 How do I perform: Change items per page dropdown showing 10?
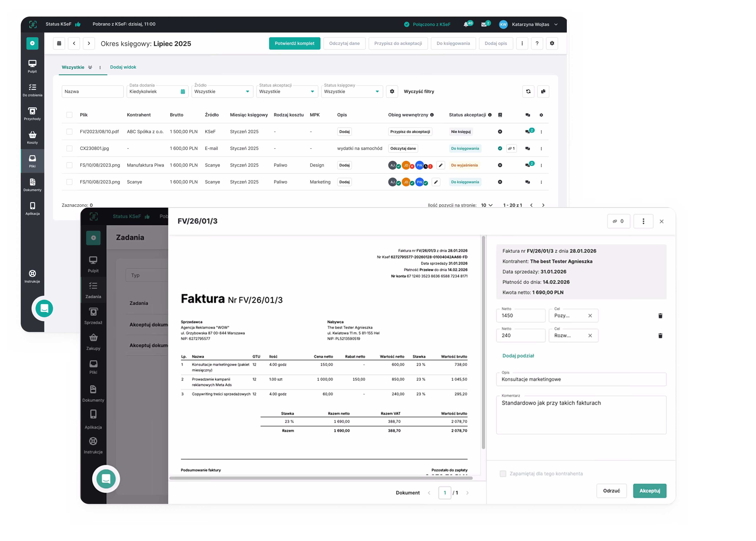click(486, 205)
